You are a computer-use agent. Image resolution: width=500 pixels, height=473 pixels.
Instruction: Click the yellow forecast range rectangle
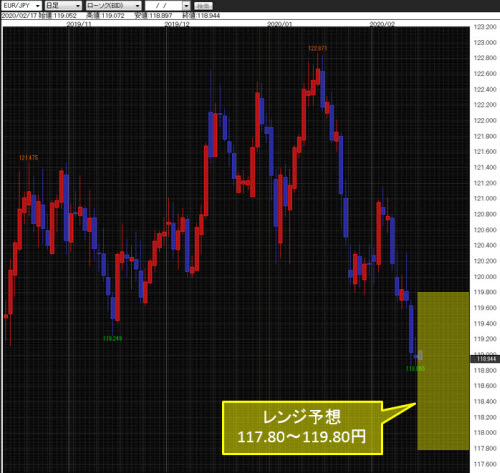click(x=443, y=371)
